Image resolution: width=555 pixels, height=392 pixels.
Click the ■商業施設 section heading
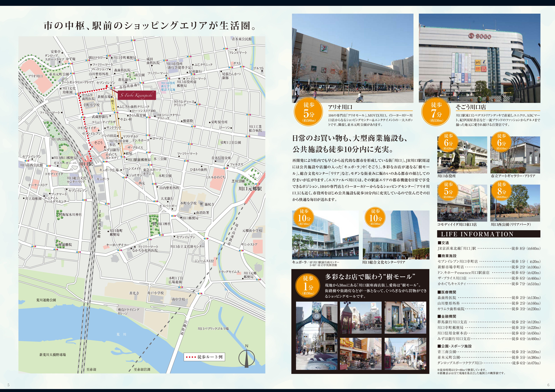click(447, 256)
